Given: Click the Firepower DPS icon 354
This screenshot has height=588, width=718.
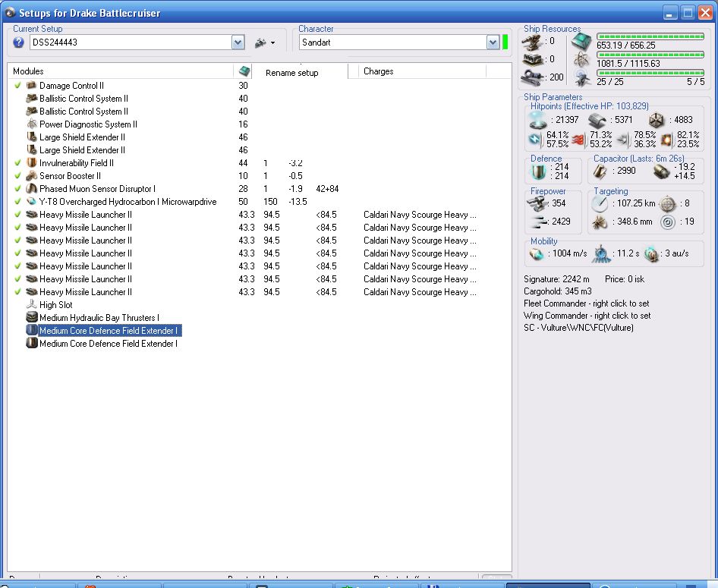Looking at the screenshot, I should coord(537,203).
